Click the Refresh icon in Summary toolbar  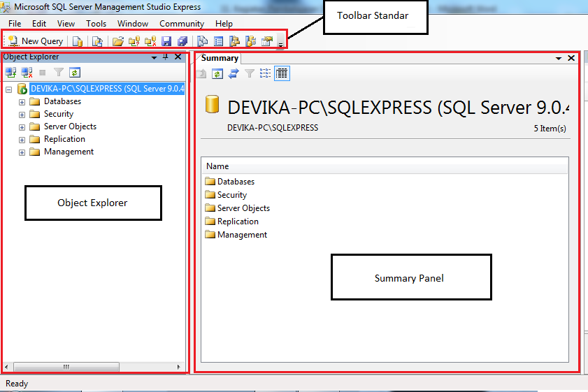pyautogui.click(x=217, y=73)
